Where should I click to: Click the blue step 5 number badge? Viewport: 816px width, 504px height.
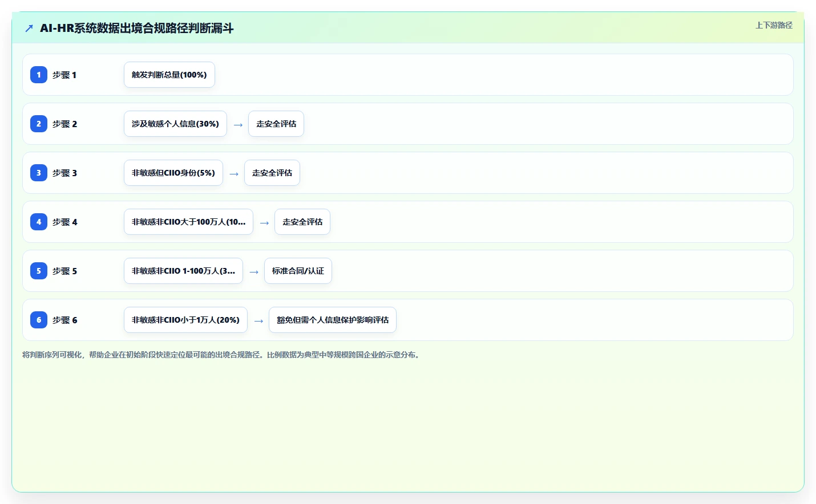click(39, 271)
